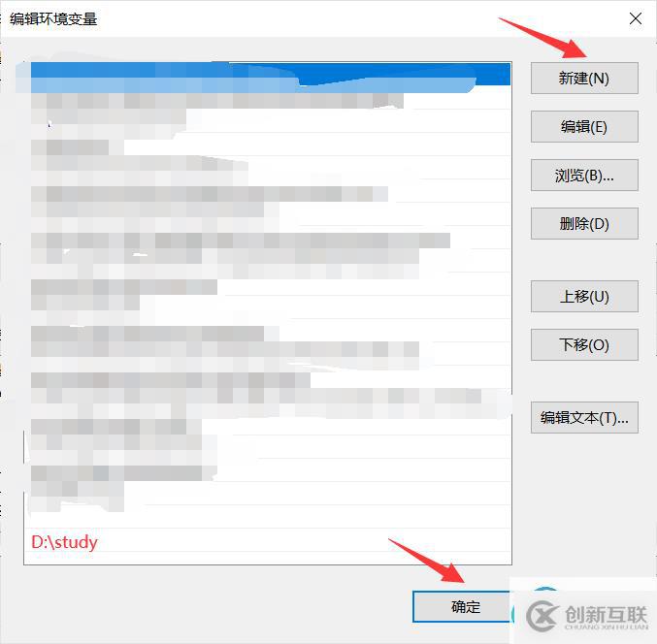Image resolution: width=657 pixels, height=644 pixels.
Task: Open the 编辑(E) button for the entry
Action: pyautogui.click(x=584, y=126)
